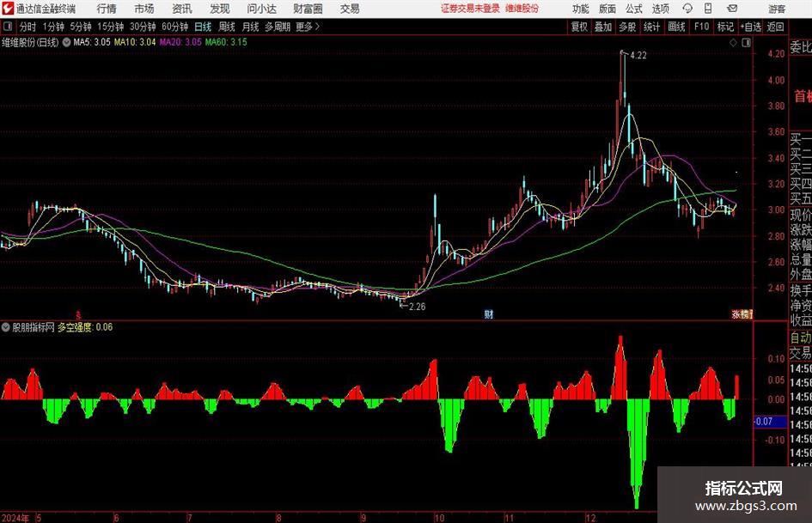Viewport: 812px width, 523px height.
Task: Open 多周期 multi-period view
Action: (278, 27)
